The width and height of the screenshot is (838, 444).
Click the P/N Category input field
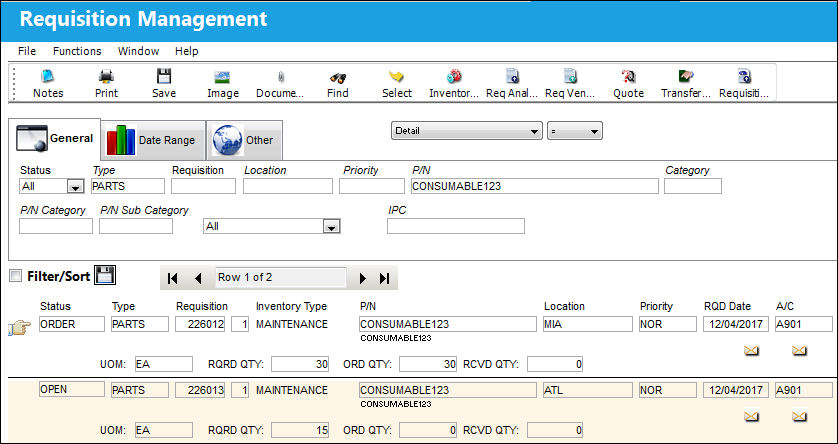(x=56, y=227)
